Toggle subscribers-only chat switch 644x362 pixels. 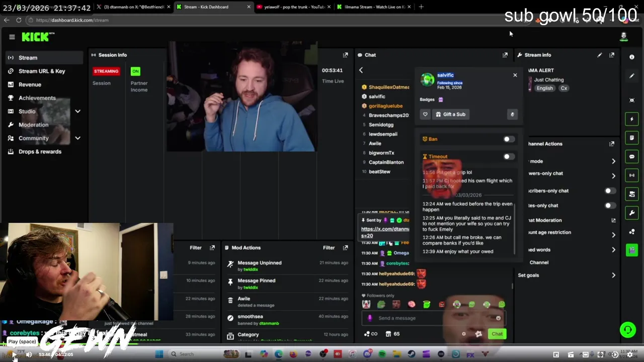pyautogui.click(x=609, y=191)
